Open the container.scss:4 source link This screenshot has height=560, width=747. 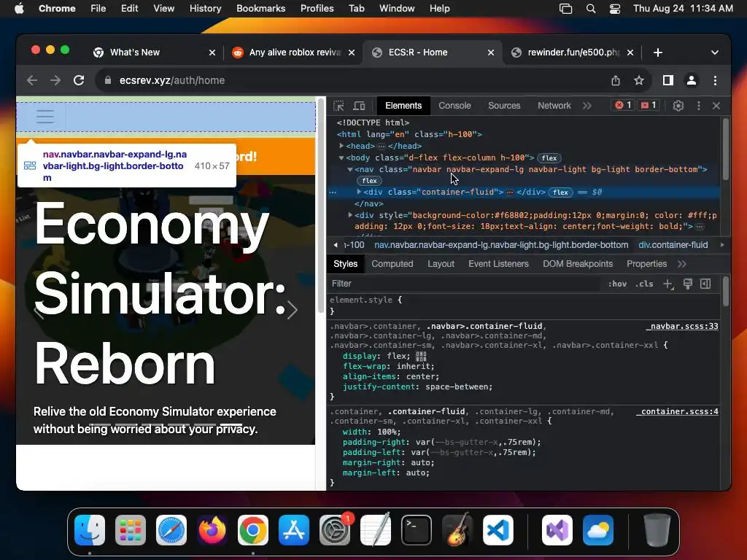click(678, 411)
